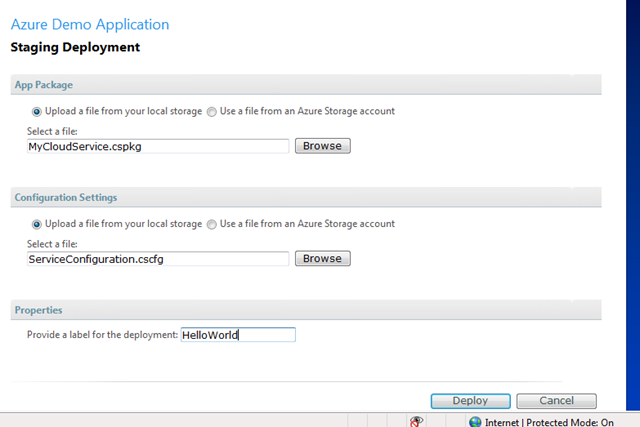640x427 pixels.
Task: Choose Azure Storage account for Configuration Settings
Action: [x=211, y=224]
